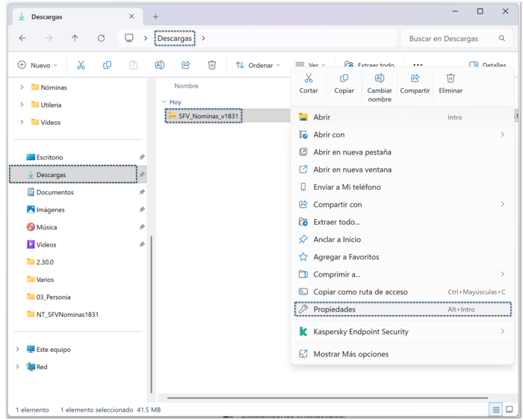Choose Extraer todo... from context menu
Screen dimensions: 523x420
click(336, 222)
